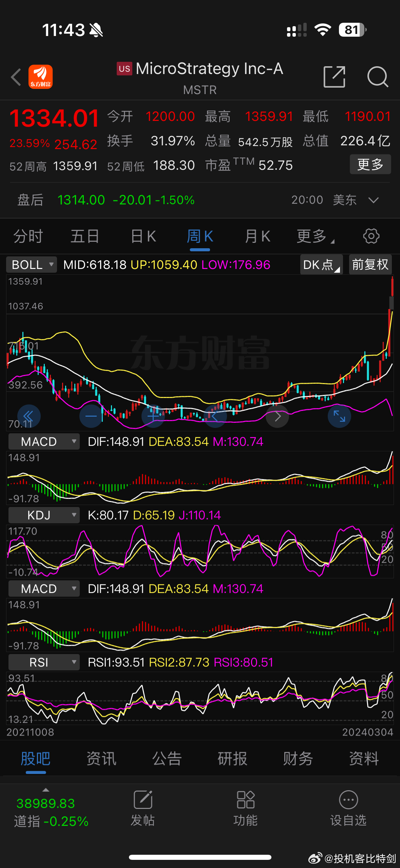Switch to 月K chart tab

click(258, 236)
